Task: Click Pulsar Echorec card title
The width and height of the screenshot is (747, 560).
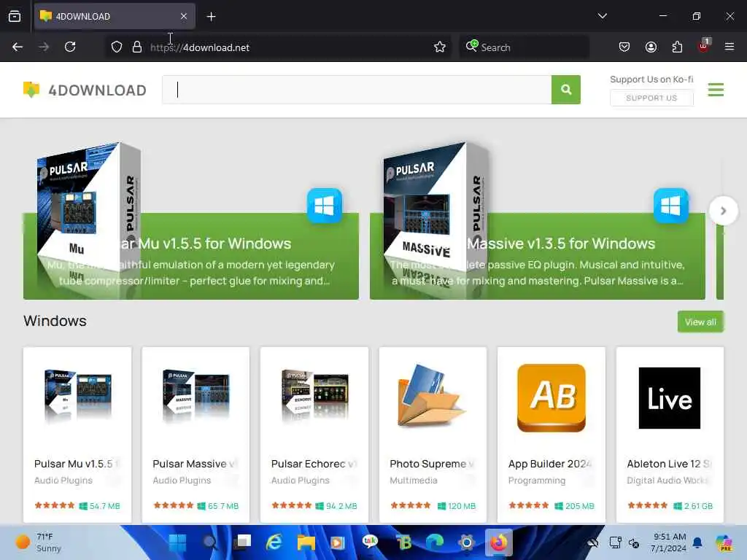Action: point(314,464)
